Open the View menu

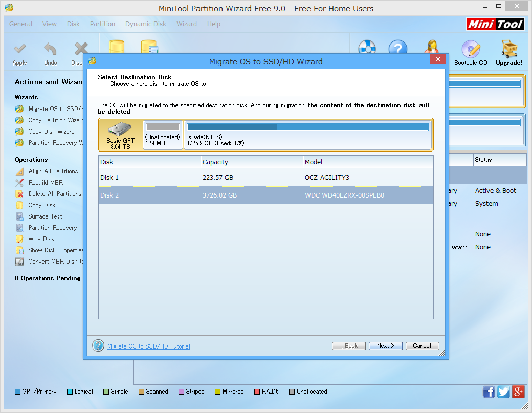pyautogui.click(x=50, y=24)
